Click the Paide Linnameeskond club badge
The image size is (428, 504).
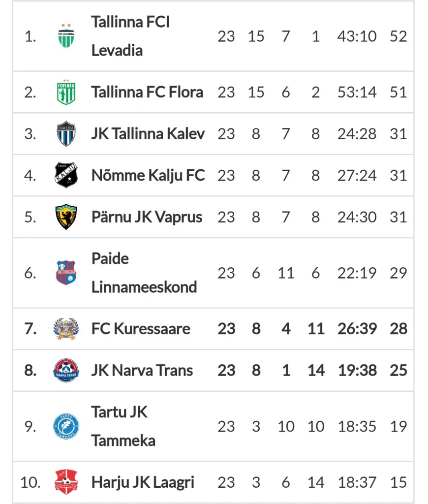(66, 273)
